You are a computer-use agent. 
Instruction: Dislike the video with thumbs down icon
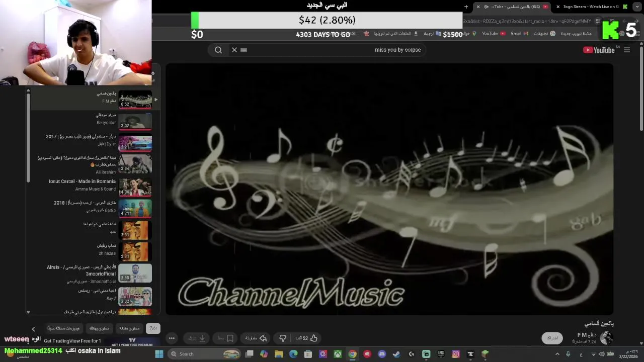click(x=283, y=338)
